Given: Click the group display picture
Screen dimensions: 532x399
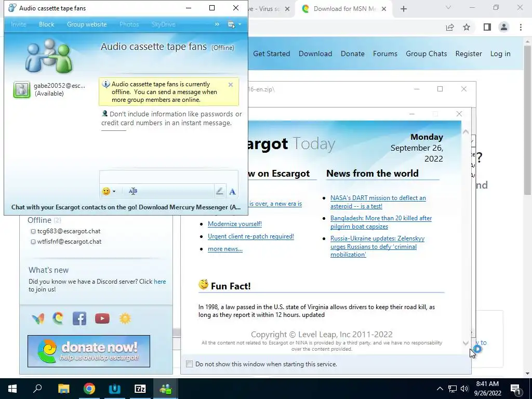Looking at the screenshot, I should click(x=48, y=56).
